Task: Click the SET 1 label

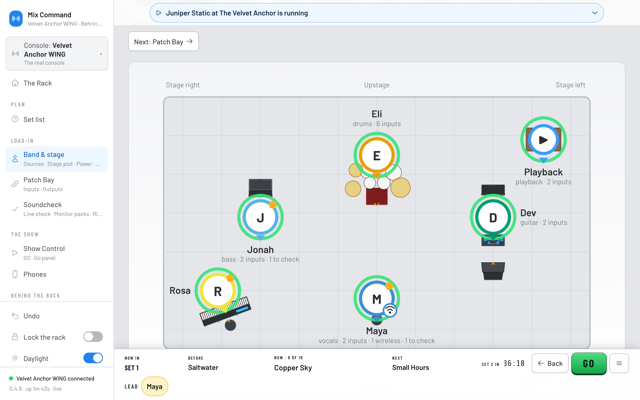Action: (x=131, y=368)
